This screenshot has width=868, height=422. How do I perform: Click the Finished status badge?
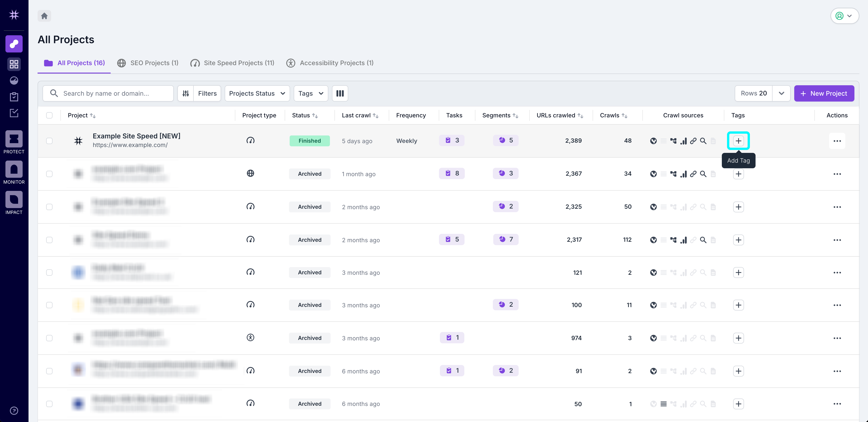[x=309, y=141]
